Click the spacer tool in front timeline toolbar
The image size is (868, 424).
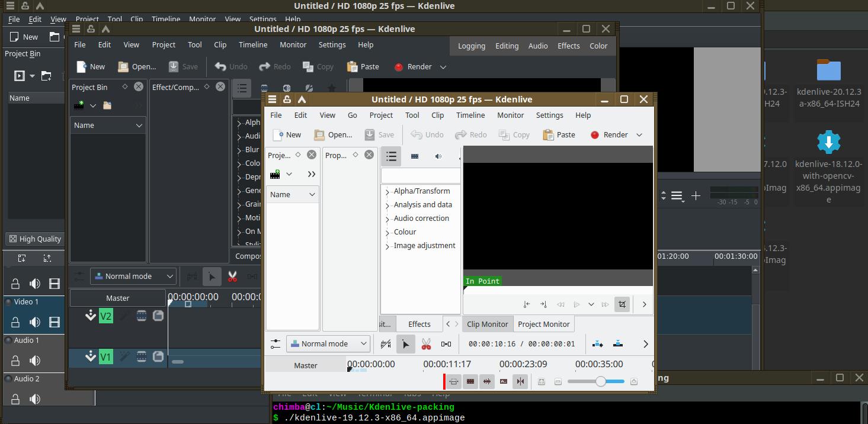446,344
